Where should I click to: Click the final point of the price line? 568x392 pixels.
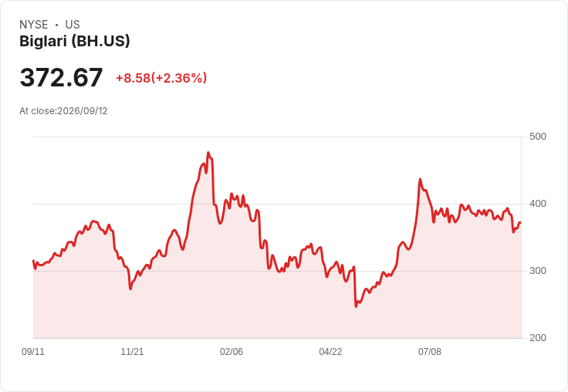point(521,222)
